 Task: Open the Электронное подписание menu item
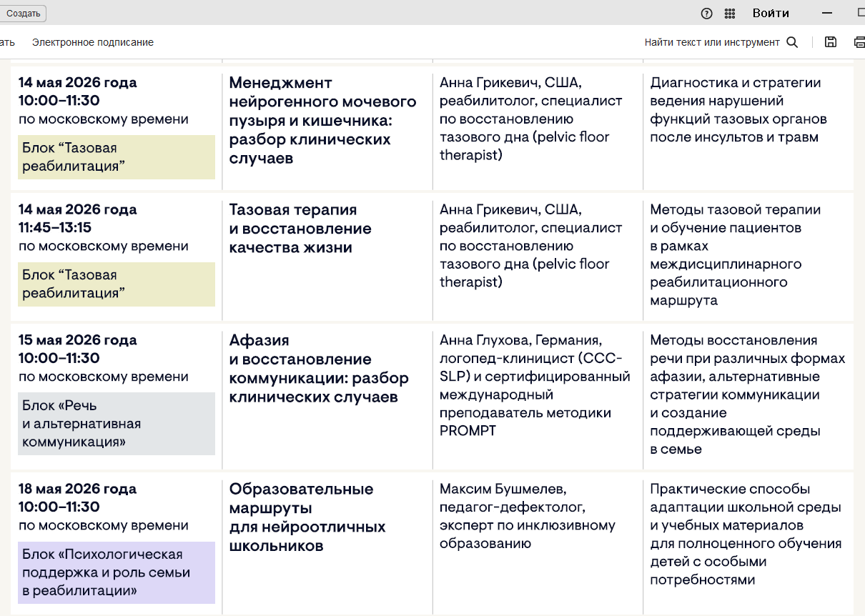click(93, 42)
